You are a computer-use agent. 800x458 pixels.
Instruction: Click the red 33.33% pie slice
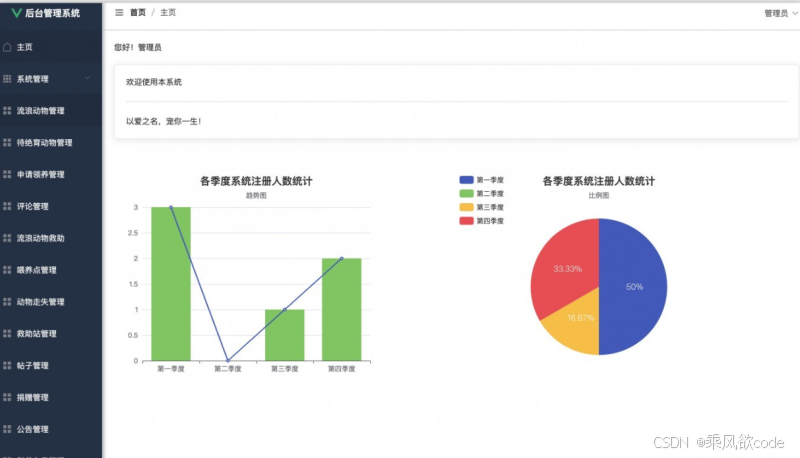pyautogui.click(x=566, y=268)
